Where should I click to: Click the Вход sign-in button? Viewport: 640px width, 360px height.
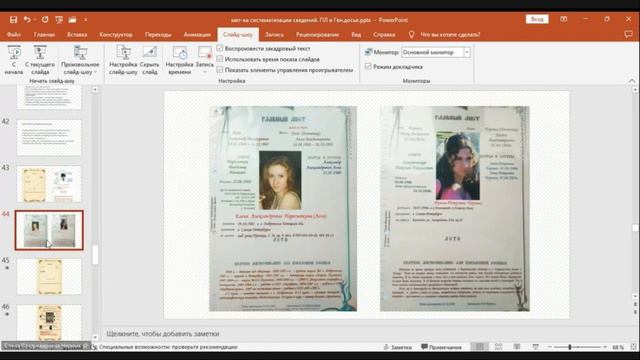click(537, 19)
